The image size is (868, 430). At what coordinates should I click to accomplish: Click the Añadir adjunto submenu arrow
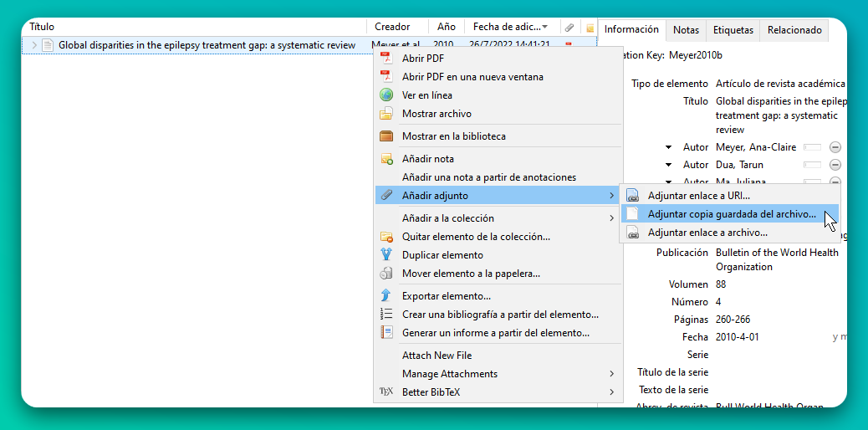[611, 195]
